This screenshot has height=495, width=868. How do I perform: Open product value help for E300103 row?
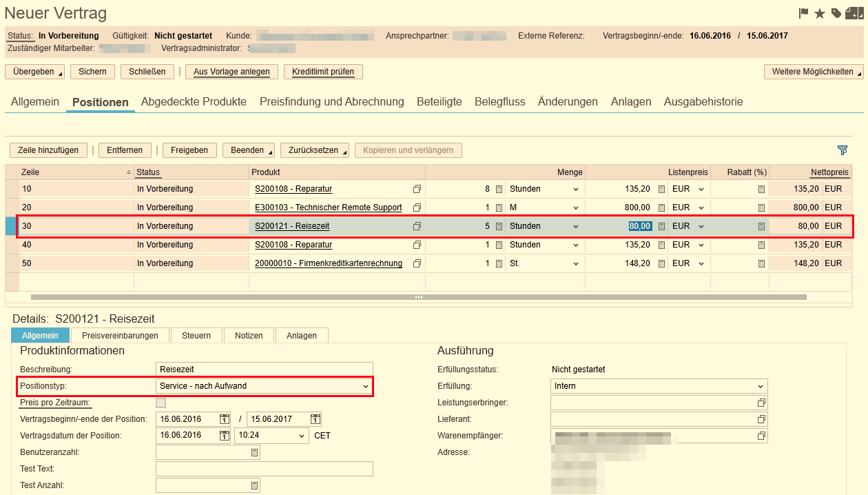coord(417,208)
